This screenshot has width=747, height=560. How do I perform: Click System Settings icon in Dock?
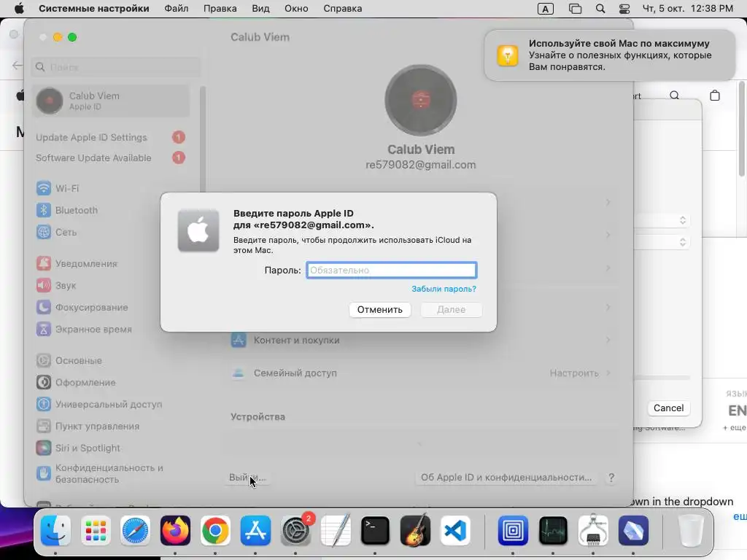point(295,531)
